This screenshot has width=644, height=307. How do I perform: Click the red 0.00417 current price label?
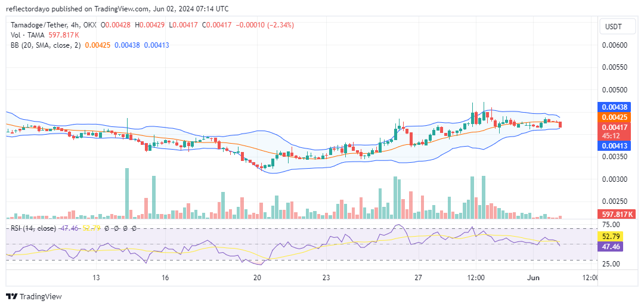615,127
